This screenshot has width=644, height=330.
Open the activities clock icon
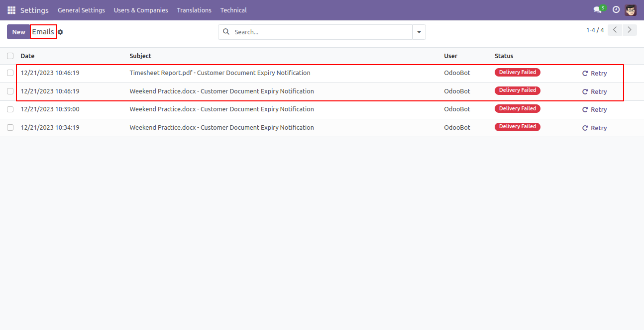pyautogui.click(x=616, y=10)
